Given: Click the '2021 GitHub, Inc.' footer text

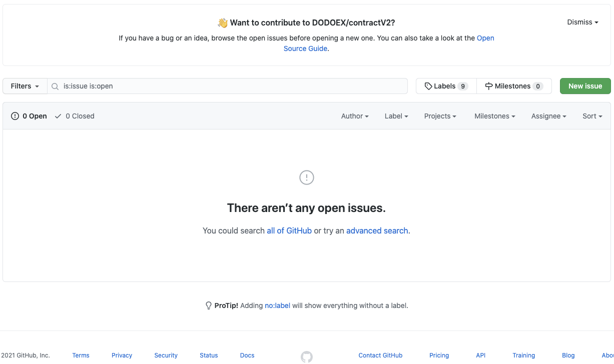Looking at the screenshot, I should 25,355.
